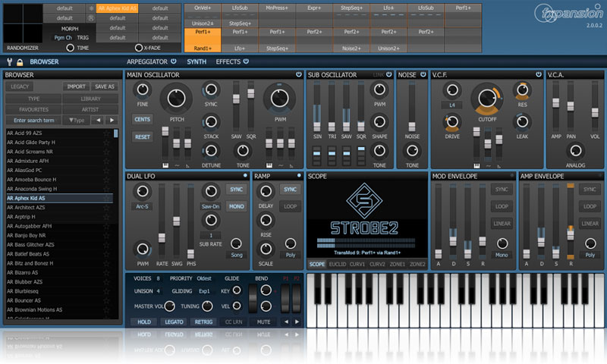Toggle the Effects power icon
The image size is (607, 364).
click(x=247, y=61)
